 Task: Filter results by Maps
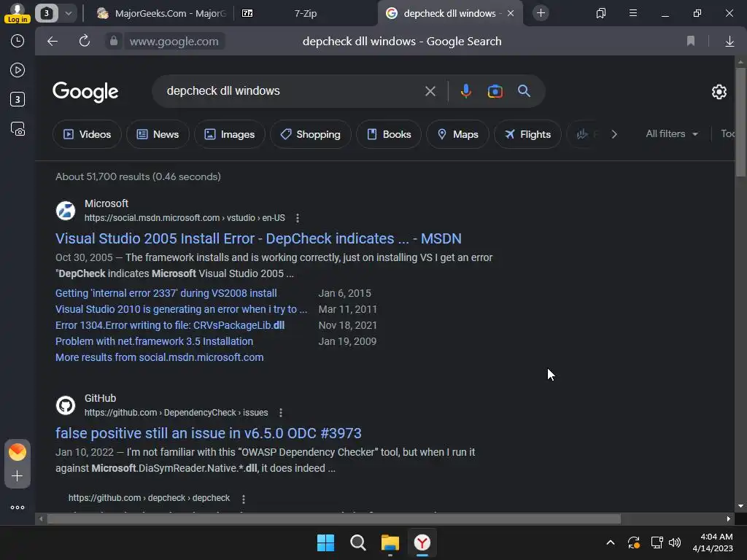click(x=458, y=135)
